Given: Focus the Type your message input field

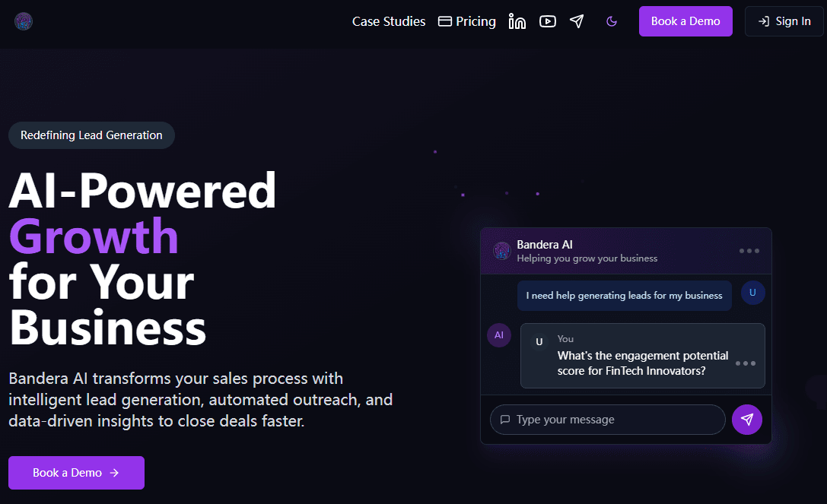Looking at the screenshot, I should (608, 420).
